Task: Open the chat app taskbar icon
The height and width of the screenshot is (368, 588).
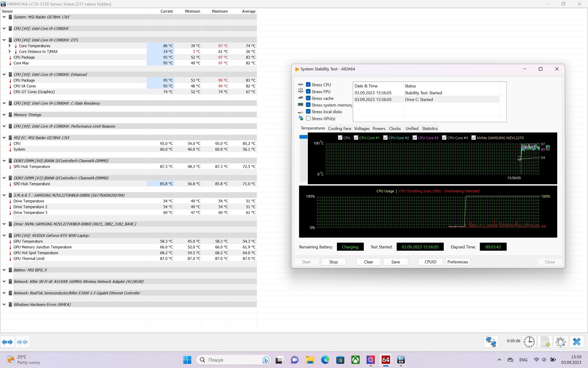Action: pos(295,360)
